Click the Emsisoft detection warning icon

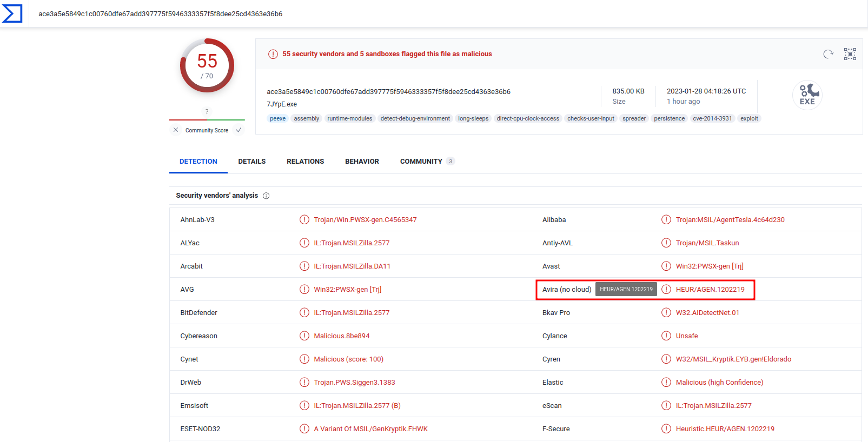pyautogui.click(x=304, y=405)
